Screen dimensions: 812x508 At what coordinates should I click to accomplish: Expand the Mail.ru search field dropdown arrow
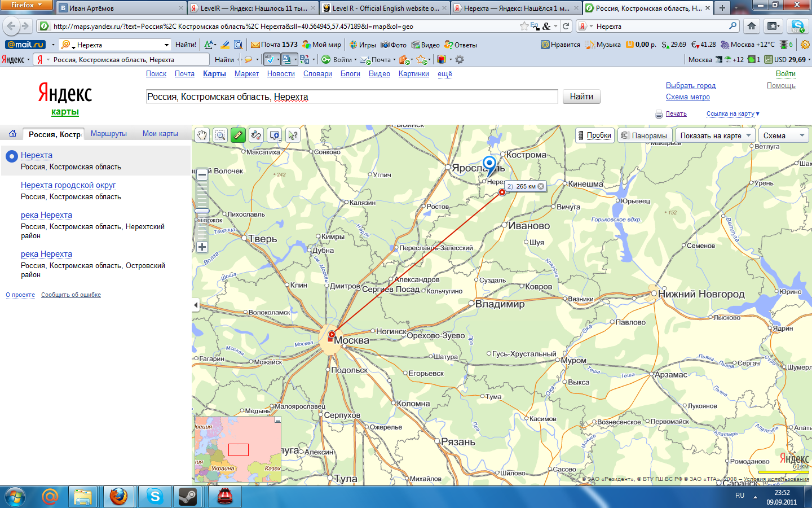pyautogui.click(x=166, y=45)
